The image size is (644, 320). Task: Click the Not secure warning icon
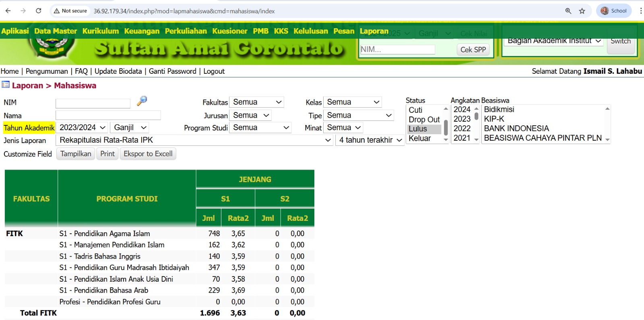point(57,11)
